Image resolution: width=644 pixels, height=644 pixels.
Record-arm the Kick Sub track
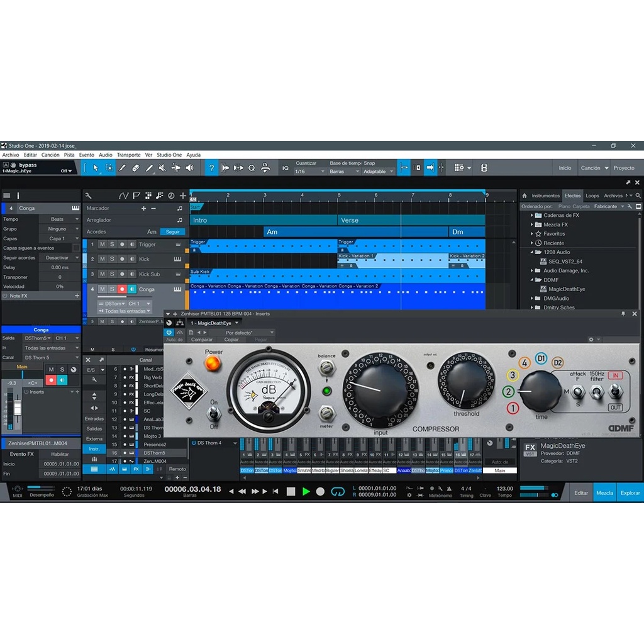[122, 274]
